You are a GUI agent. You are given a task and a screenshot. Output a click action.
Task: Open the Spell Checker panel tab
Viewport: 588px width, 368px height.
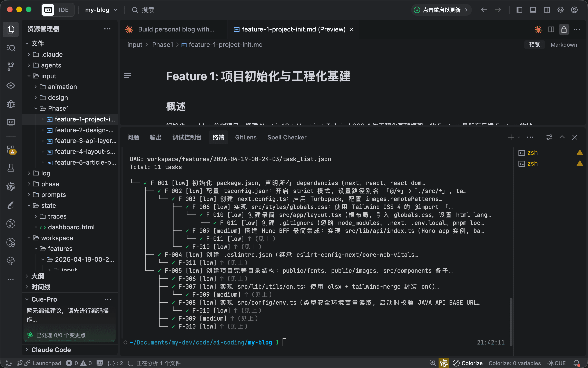[287, 137]
